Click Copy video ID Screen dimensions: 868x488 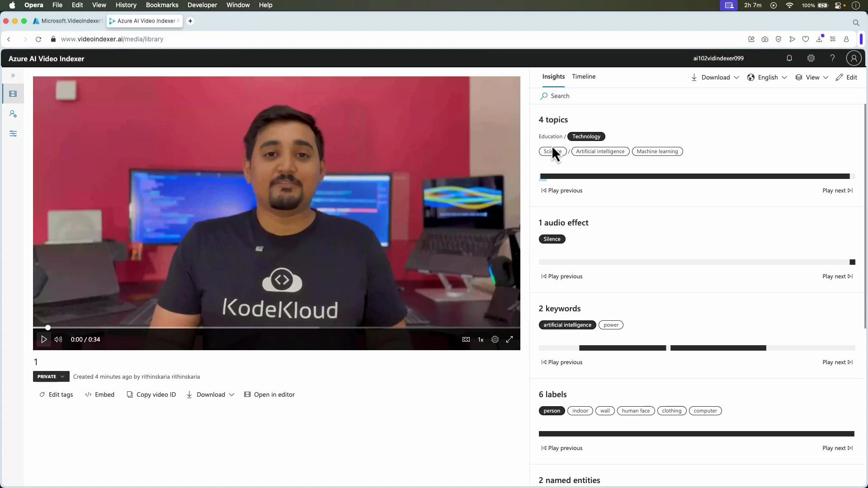pos(151,394)
